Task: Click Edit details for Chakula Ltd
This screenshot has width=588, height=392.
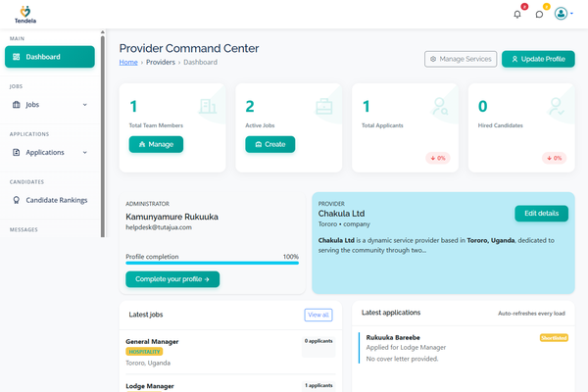Action: click(541, 213)
